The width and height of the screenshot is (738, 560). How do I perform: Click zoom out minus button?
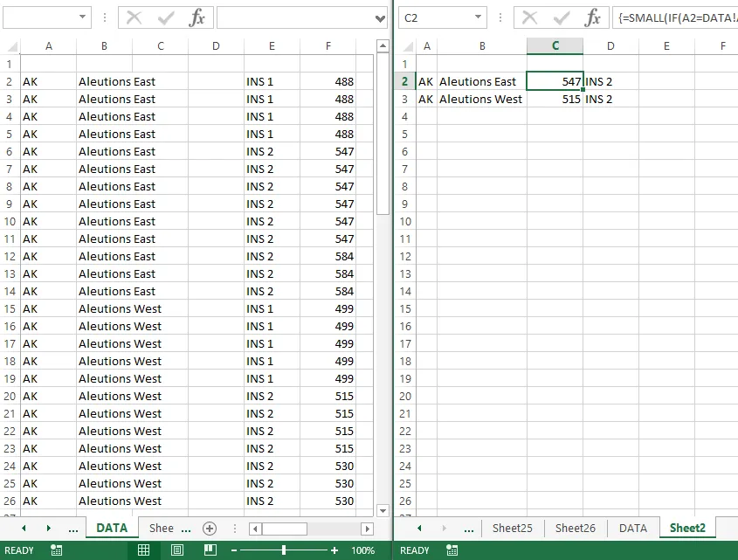click(x=234, y=550)
